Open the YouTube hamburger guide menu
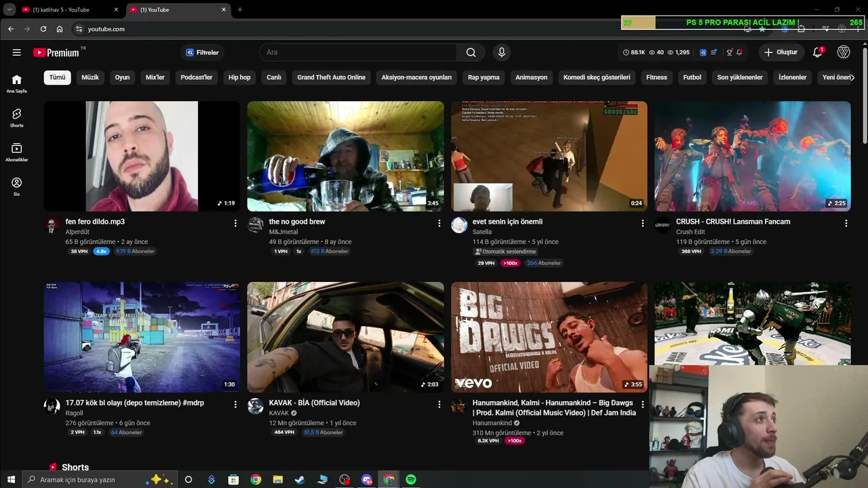The height and width of the screenshot is (488, 868). [x=16, y=52]
